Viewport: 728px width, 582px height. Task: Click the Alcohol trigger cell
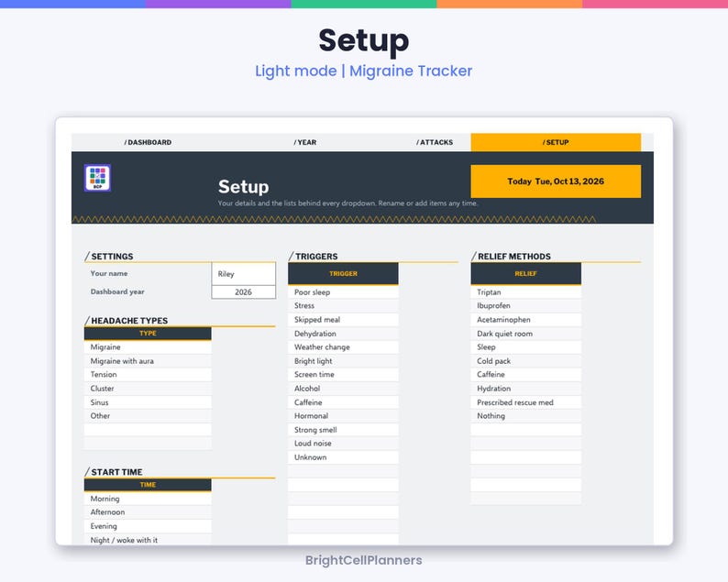click(343, 389)
